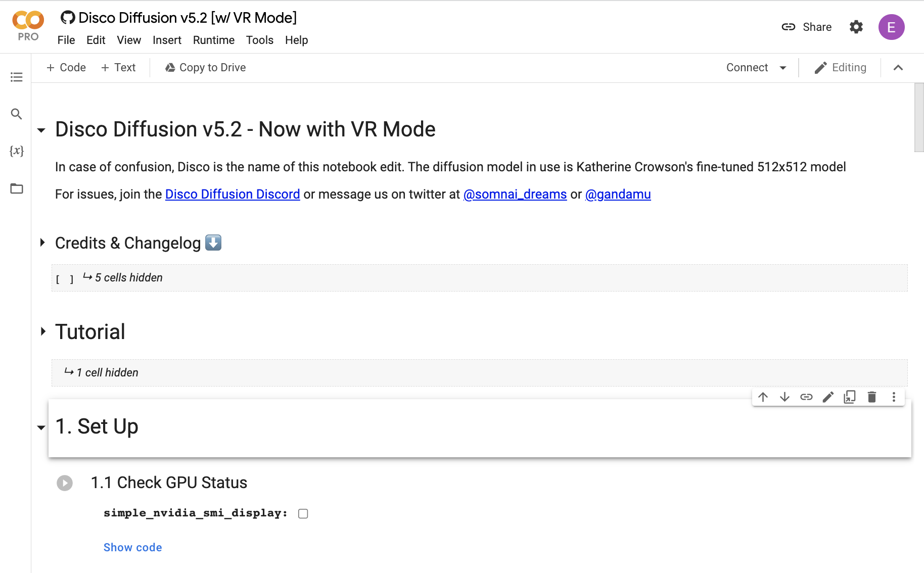Collapse the 1. Set Up section
The height and width of the screenshot is (573, 924).
click(41, 427)
